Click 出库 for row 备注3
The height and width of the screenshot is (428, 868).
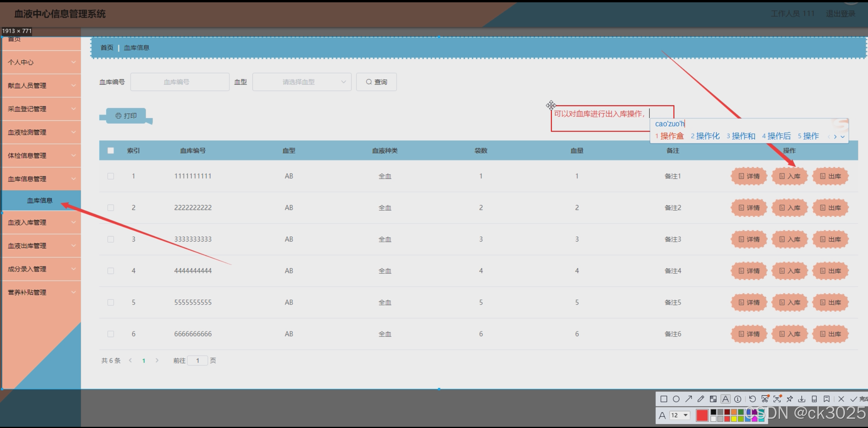[x=830, y=239]
